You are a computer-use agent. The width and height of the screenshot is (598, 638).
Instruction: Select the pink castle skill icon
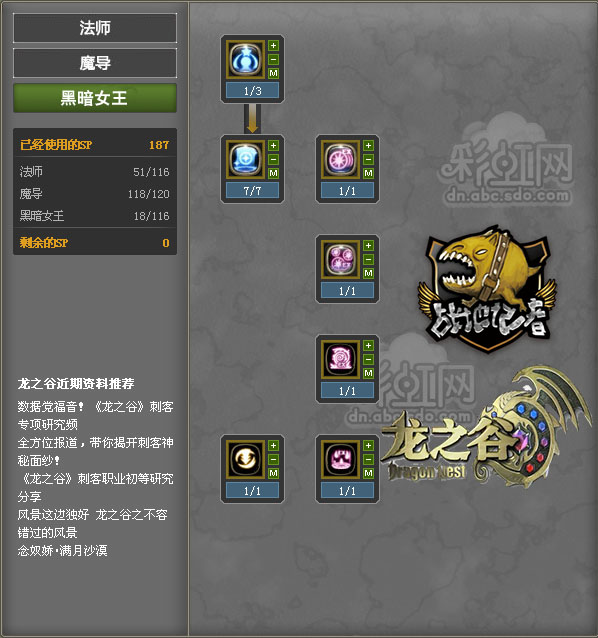tap(341, 460)
